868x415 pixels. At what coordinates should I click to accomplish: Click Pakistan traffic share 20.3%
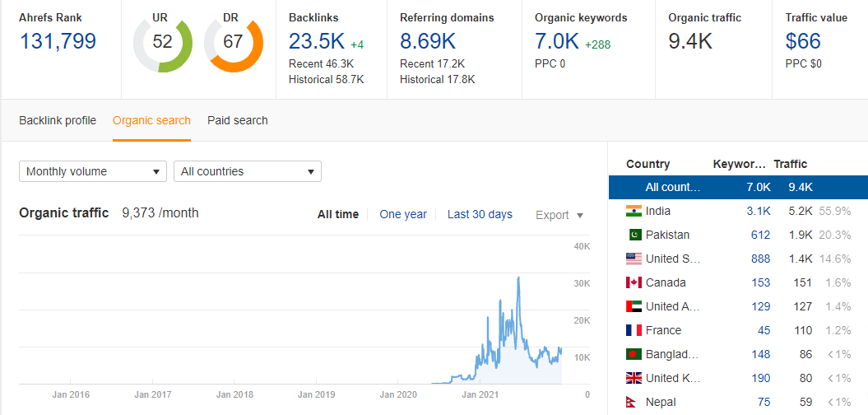coord(835,235)
